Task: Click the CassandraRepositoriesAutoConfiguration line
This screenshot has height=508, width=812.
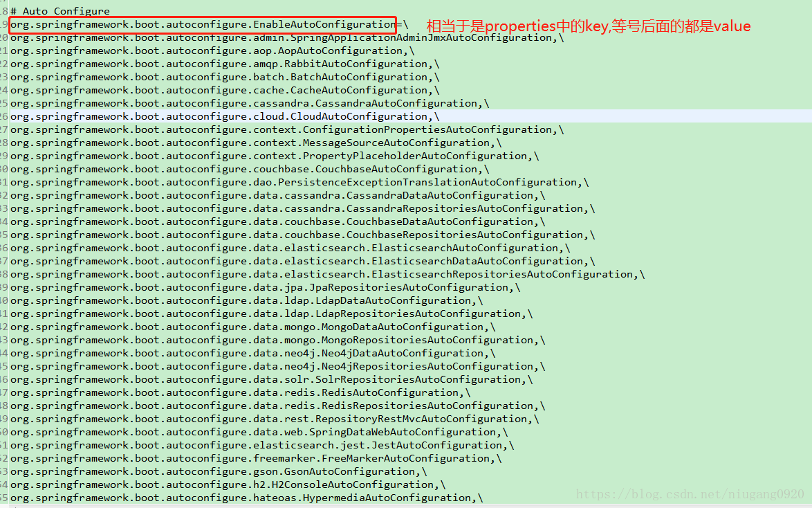Action: coord(302,208)
